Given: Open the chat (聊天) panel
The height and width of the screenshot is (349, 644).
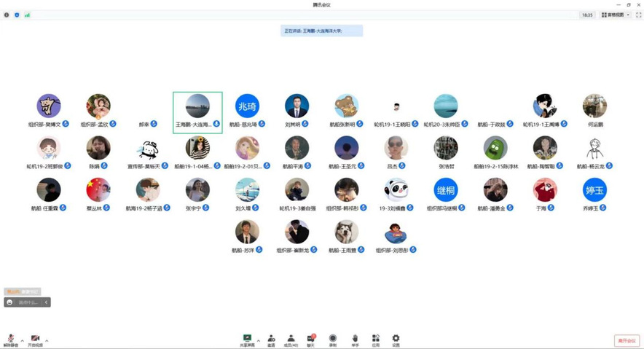Looking at the screenshot, I should tap(311, 340).
